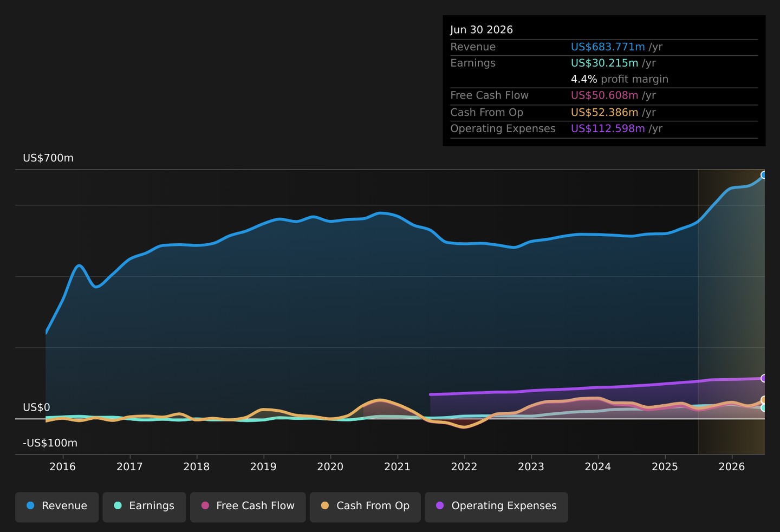This screenshot has height=532, width=780.
Task: Click the Cash From Op label in tooltip
Action: [x=487, y=112]
